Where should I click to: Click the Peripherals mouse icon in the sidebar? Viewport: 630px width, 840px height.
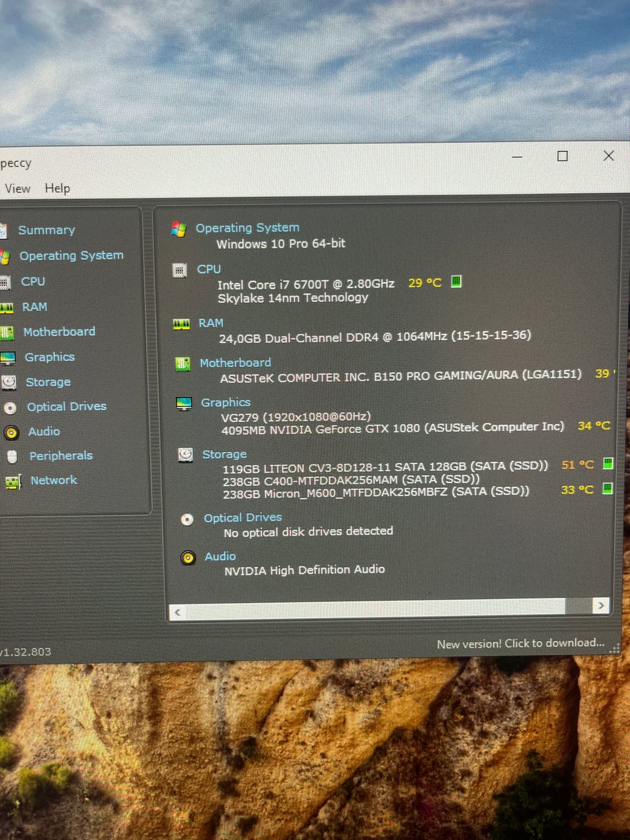pyautogui.click(x=12, y=457)
